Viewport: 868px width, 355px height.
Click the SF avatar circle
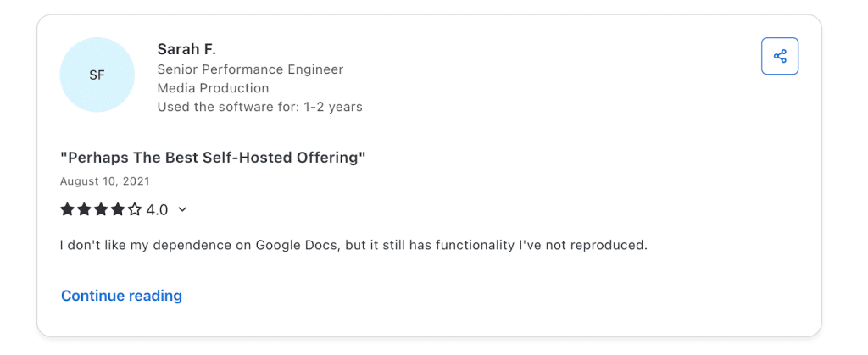[97, 75]
